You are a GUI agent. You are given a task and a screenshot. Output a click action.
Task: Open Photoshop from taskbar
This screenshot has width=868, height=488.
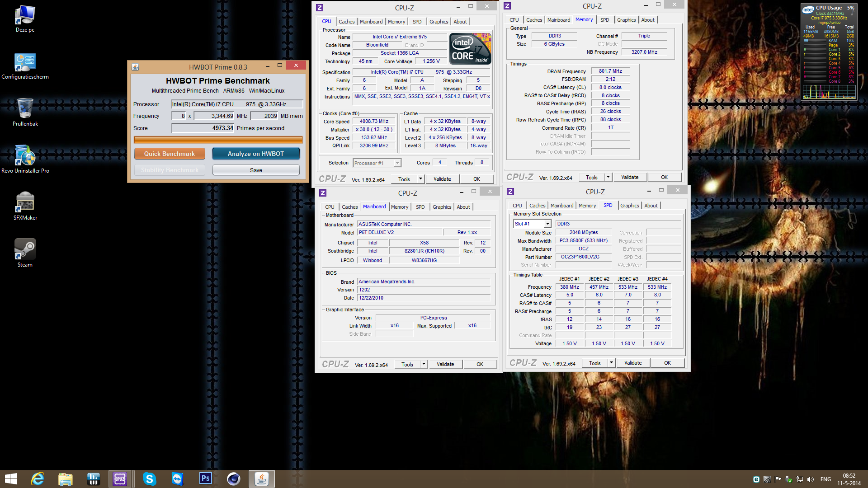coord(206,479)
